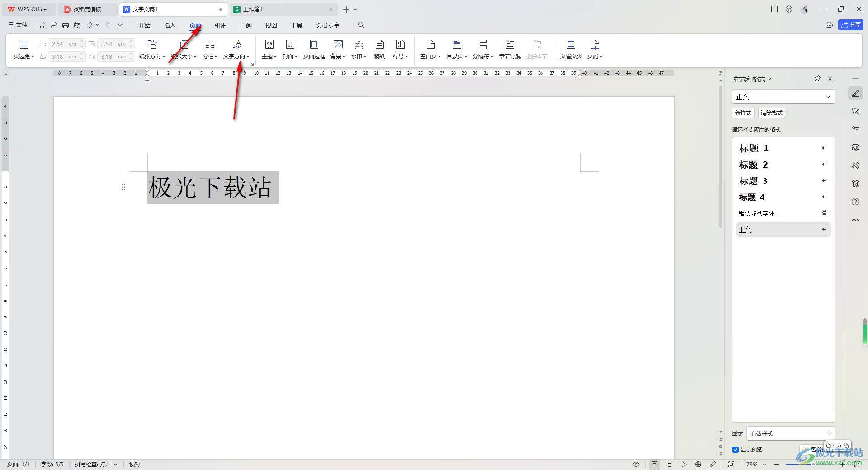868x470 pixels.
Task: Open the selection arrow sidebar tool
Action: click(855, 111)
